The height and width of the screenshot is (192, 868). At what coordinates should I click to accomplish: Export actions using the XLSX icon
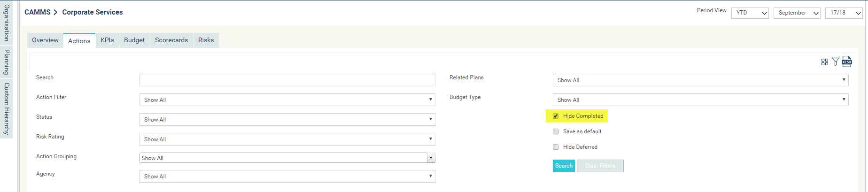pyautogui.click(x=846, y=61)
